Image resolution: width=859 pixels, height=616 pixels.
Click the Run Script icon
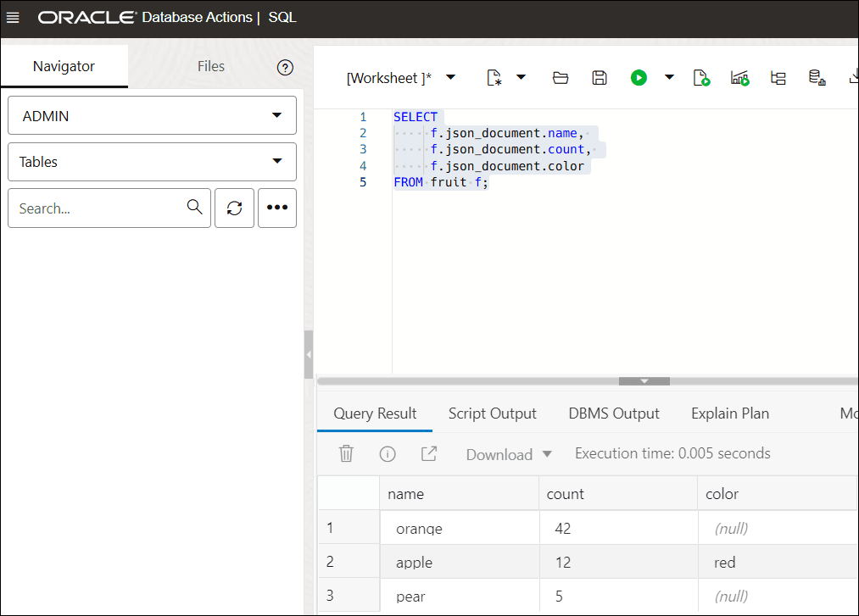pos(701,77)
